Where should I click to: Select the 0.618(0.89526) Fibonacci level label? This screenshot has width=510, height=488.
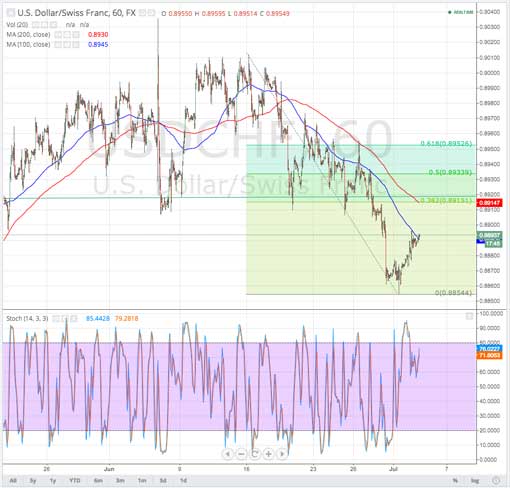(446, 143)
